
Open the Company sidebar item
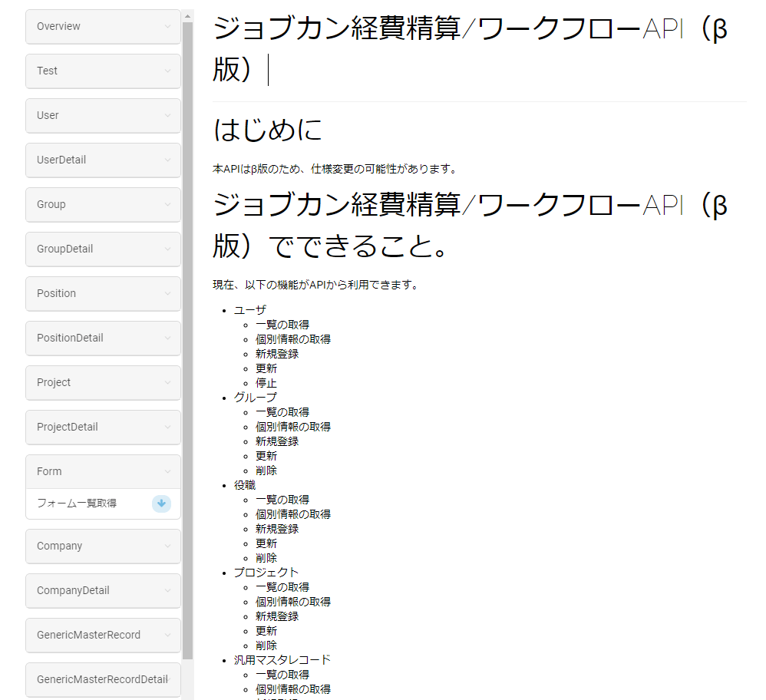tap(103, 546)
